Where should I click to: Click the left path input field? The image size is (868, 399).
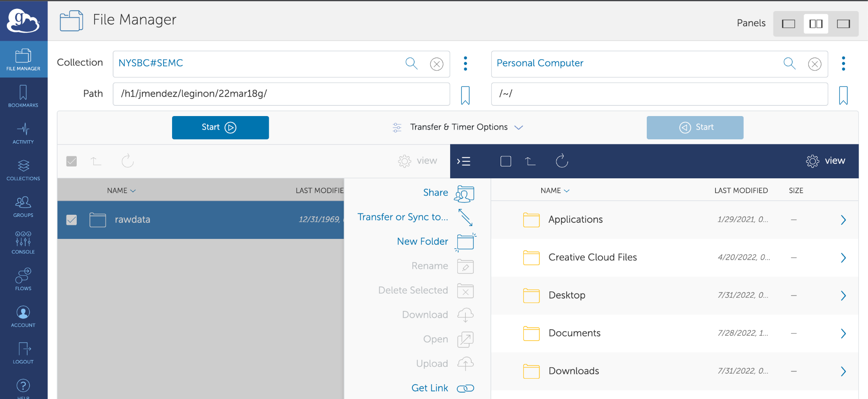(x=281, y=94)
